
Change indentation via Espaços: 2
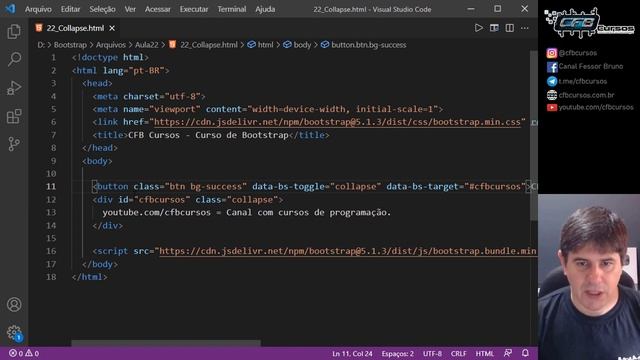pos(398,353)
